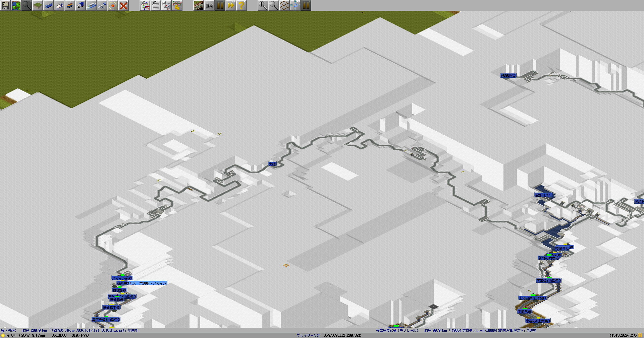This screenshot has width=644, height=338.
Task: Zoom in on the map
Action: 263,5
